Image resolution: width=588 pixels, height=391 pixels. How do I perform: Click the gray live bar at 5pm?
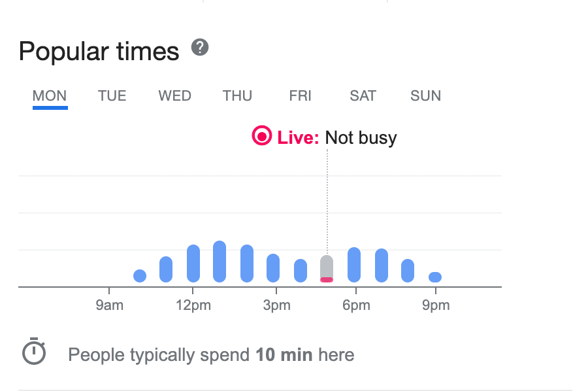click(x=327, y=265)
